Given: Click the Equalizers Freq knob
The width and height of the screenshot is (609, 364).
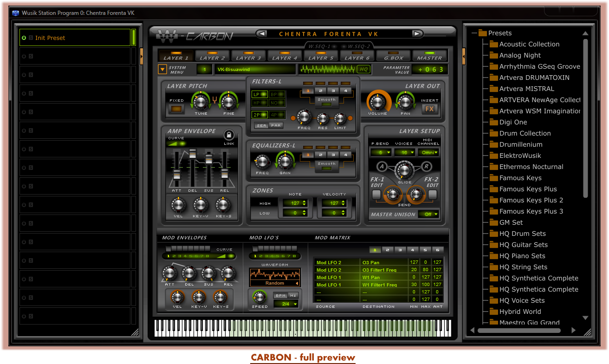Looking at the screenshot, I should point(262,162).
